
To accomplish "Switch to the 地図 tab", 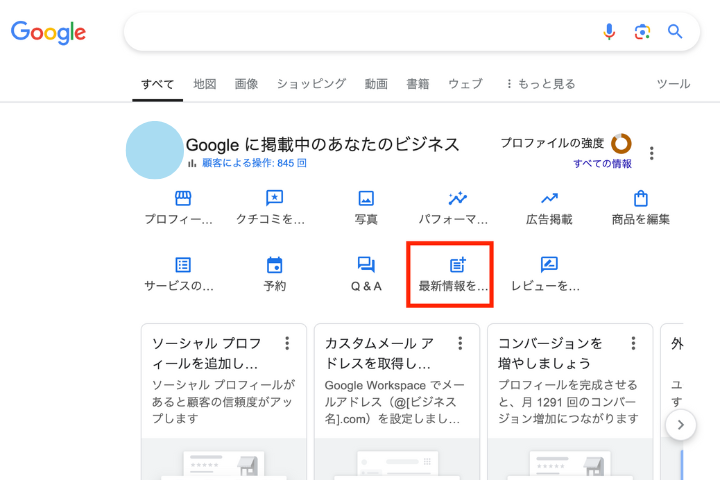I will pos(205,84).
